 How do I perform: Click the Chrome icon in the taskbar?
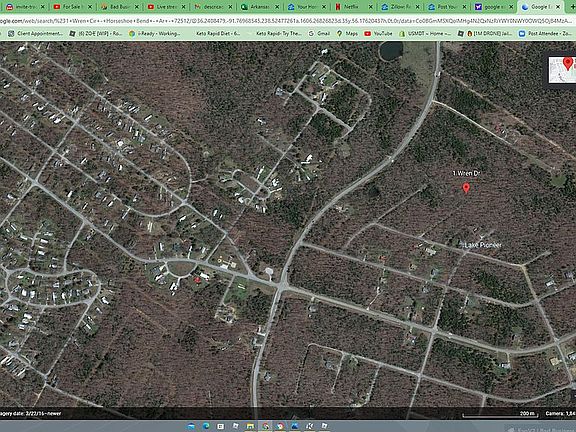[x=265, y=426]
